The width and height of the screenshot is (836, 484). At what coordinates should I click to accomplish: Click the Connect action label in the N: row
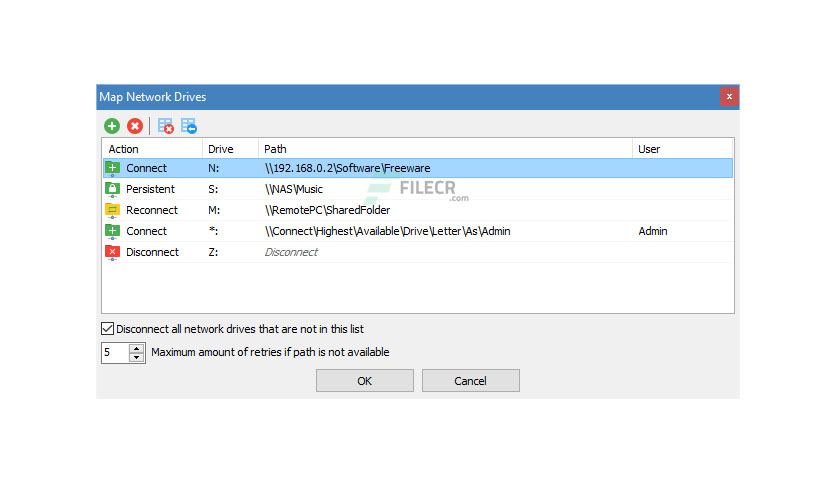pos(147,168)
